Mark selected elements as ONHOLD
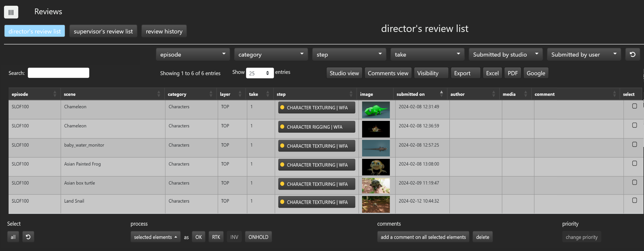 (x=258, y=237)
